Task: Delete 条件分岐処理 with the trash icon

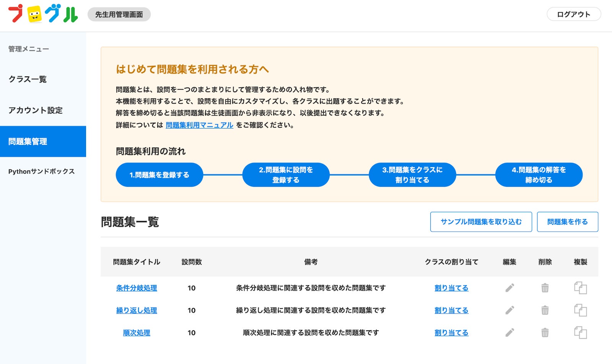Action: (x=545, y=288)
